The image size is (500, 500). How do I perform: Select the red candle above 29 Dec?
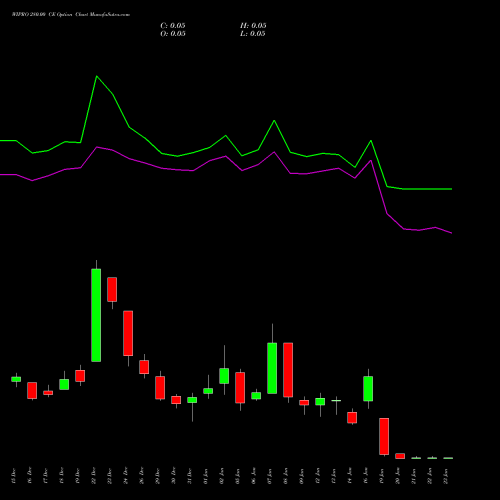160,388
